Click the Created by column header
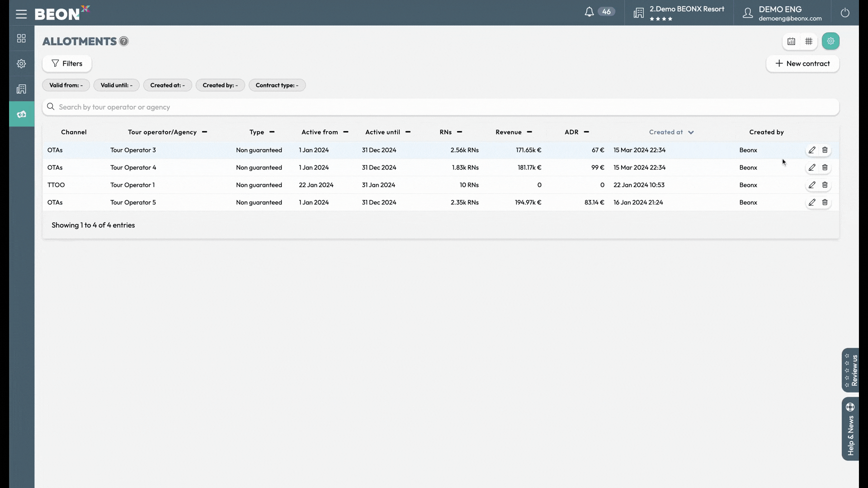 pyautogui.click(x=766, y=132)
